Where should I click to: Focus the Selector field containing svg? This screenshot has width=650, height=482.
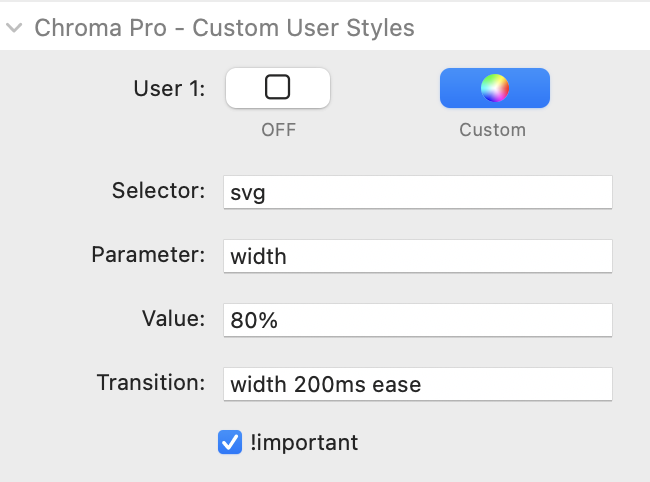(418, 192)
